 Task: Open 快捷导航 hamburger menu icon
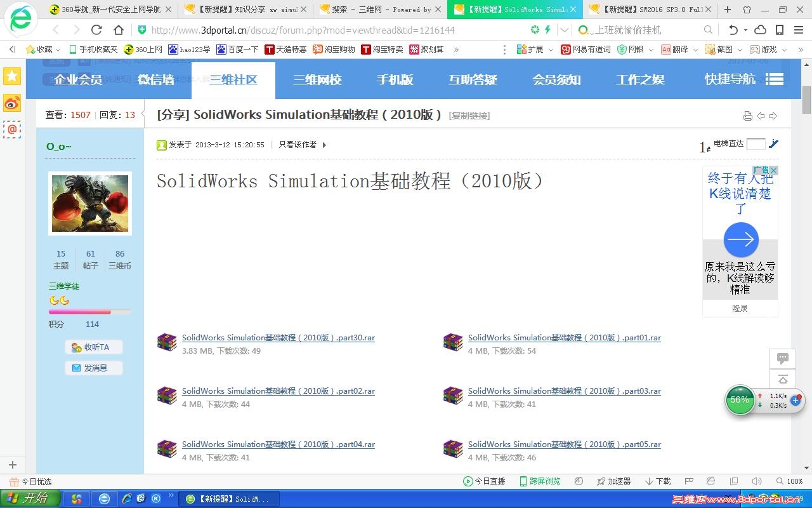[775, 79]
